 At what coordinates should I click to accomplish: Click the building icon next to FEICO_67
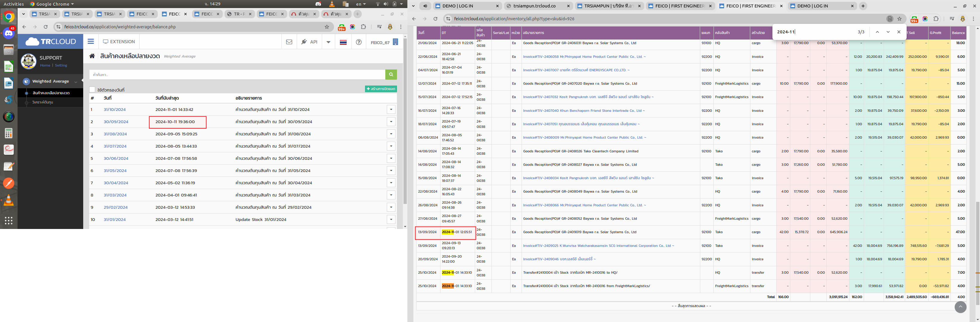tap(395, 42)
